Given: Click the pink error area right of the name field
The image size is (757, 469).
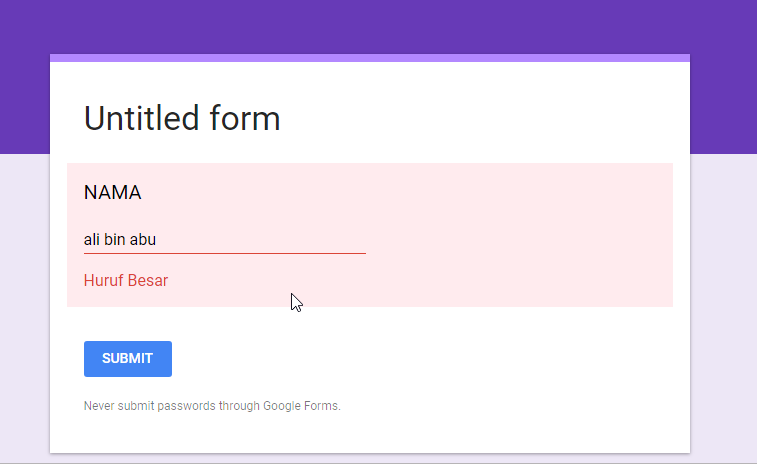Looking at the screenshot, I should (x=520, y=240).
